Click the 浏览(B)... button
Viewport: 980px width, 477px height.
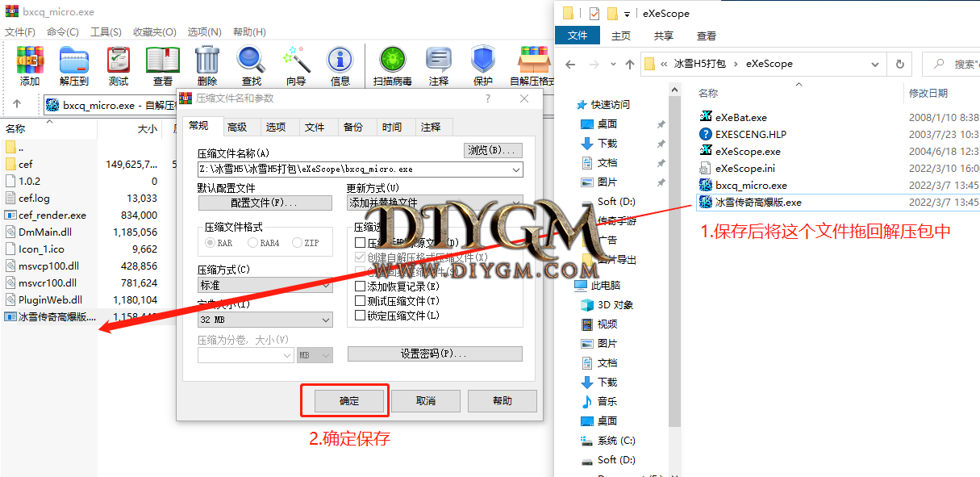494,150
